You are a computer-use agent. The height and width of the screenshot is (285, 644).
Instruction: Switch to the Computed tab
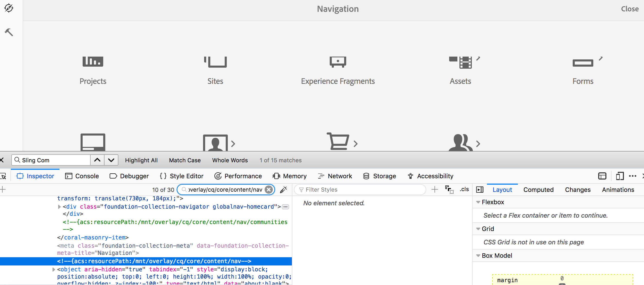538,190
